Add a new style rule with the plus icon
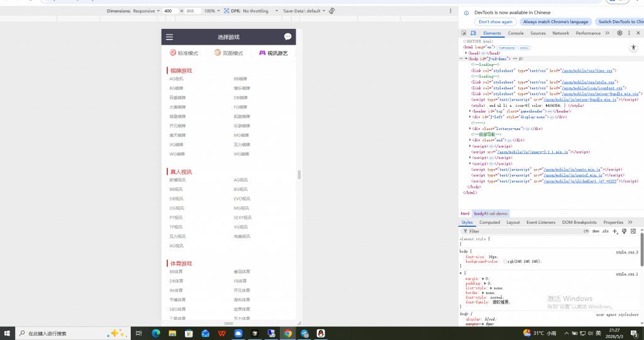Viewport: 644px width, 340px height. pos(615,231)
